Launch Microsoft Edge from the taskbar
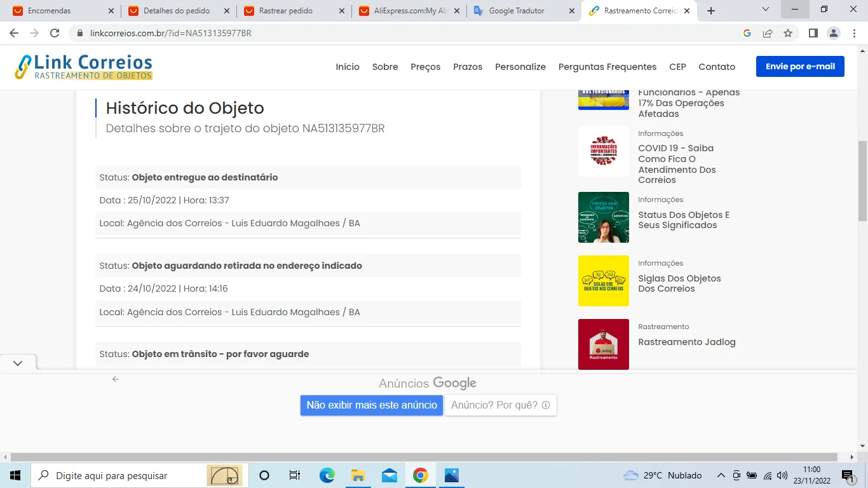Viewport: 868px width, 488px height. (327, 475)
